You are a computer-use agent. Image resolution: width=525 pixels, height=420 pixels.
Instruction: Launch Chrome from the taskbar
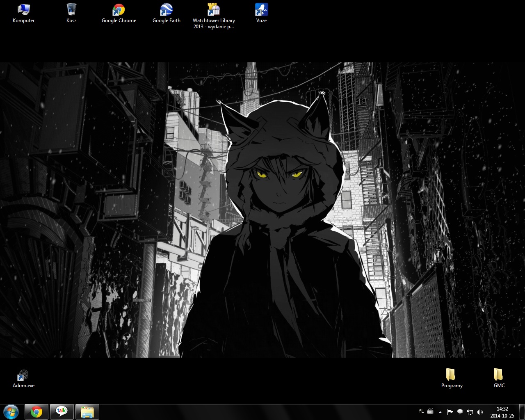37,412
